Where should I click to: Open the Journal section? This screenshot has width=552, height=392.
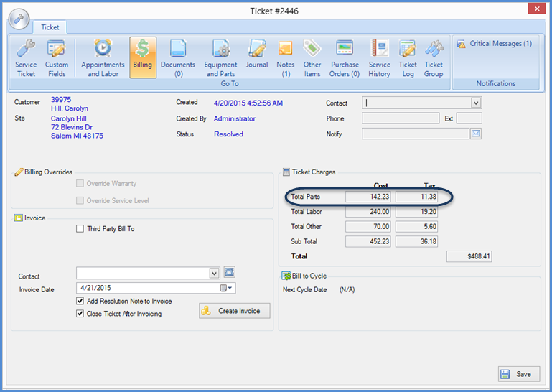[x=257, y=55]
